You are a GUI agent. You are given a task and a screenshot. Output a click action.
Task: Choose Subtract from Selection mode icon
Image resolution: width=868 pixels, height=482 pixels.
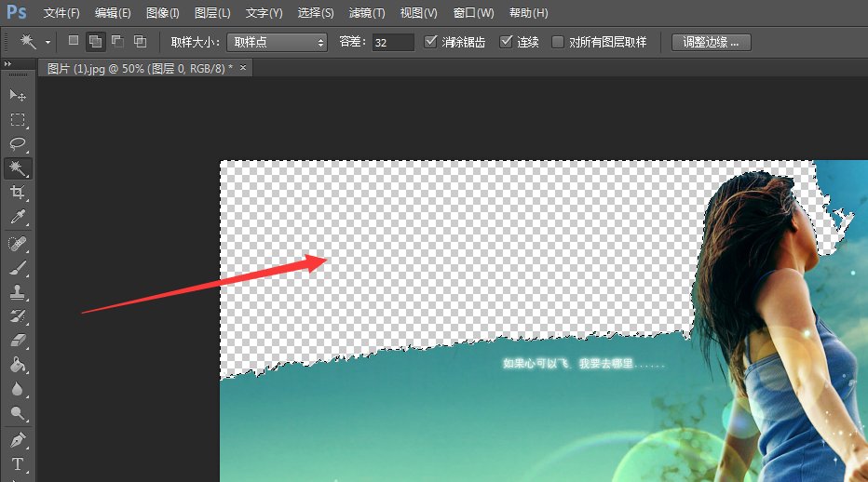[x=117, y=41]
